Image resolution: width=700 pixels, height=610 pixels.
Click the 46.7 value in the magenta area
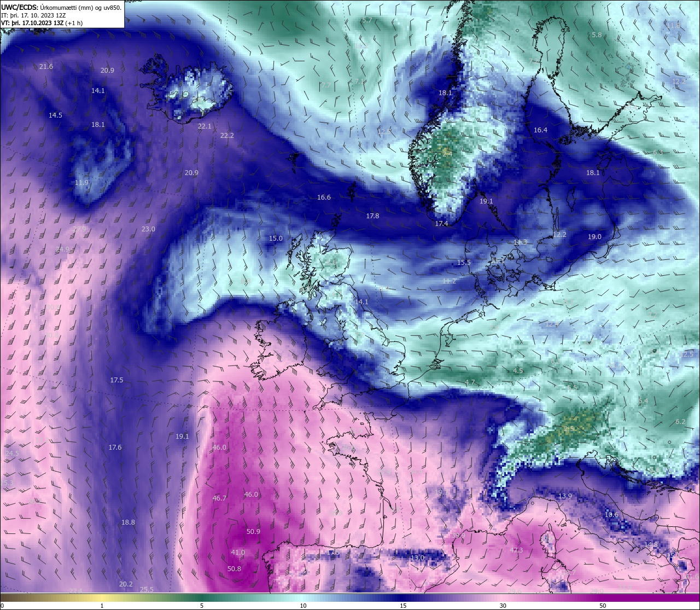click(x=219, y=498)
